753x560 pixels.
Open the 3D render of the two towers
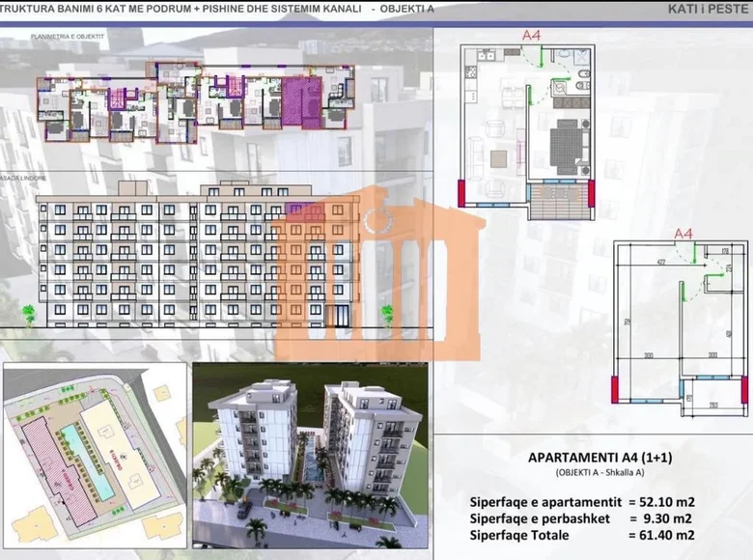tap(310, 456)
